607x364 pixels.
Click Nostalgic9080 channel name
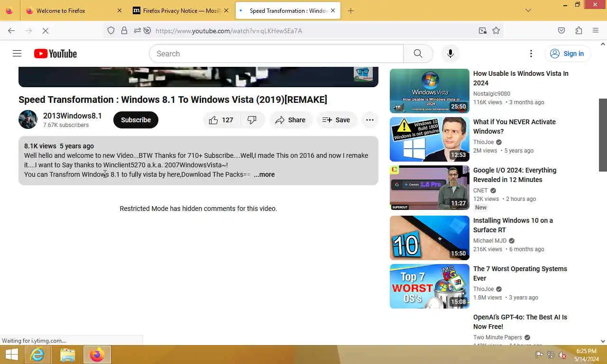492,94
